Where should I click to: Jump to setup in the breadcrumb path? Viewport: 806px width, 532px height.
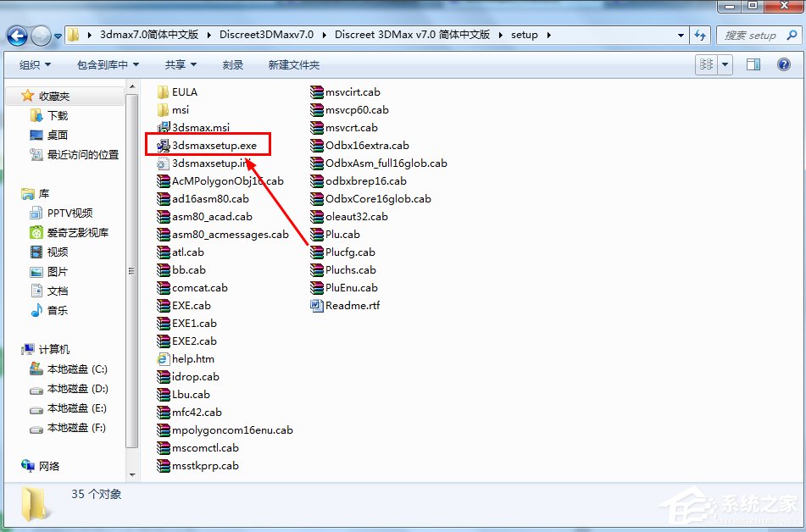click(525, 35)
